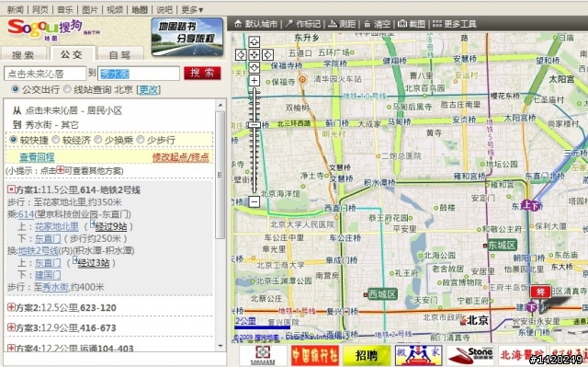Expand 经过9站 stop list
The height and width of the screenshot is (367, 588).
point(92,224)
